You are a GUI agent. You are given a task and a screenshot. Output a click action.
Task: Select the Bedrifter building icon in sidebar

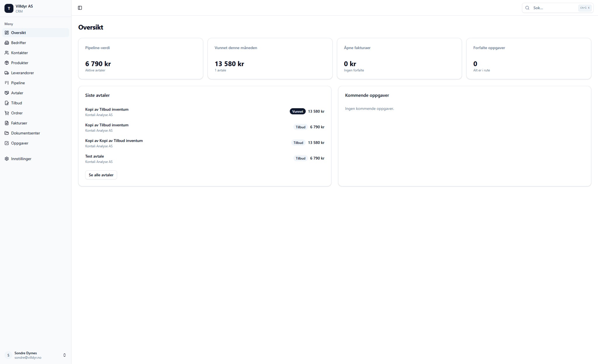click(x=7, y=43)
